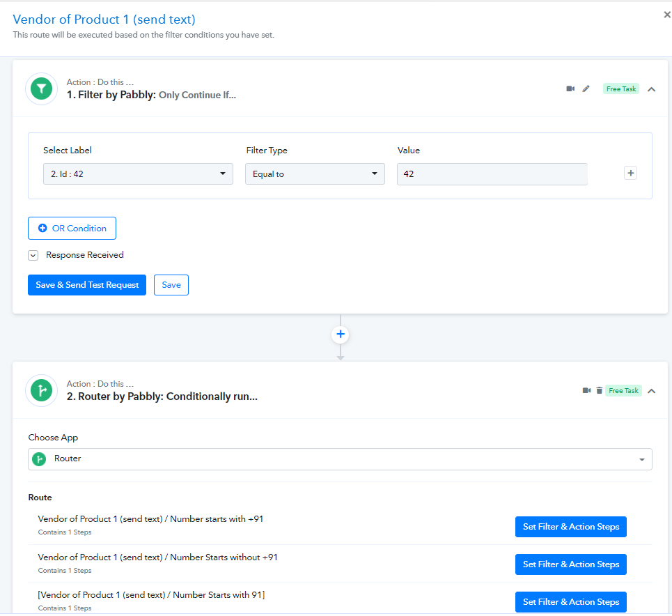Collapse the Router by Pabbly step
Image resolution: width=672 pixels, height=616 pixels.
[651, 391]
